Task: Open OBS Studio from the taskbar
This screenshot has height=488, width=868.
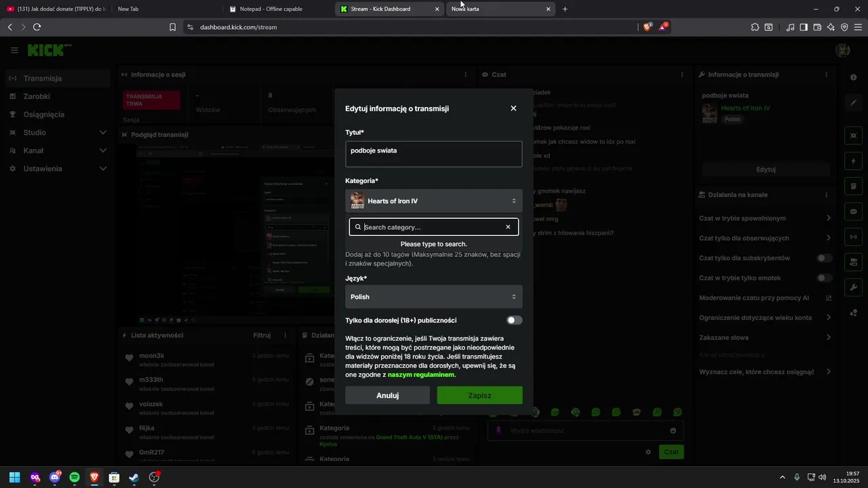Action: click(154, 477)
